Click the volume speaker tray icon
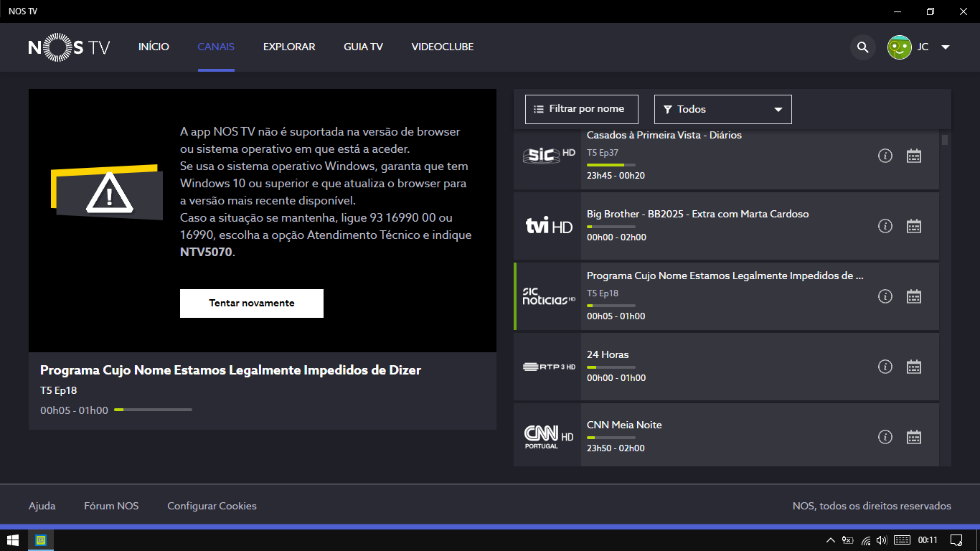Image resolution: width=980 pixels, height=551 pixels. (882, 540)
